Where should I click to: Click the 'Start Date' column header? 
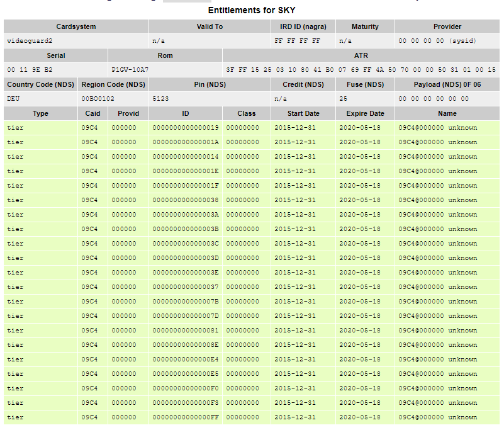click(x=303, y=113)
